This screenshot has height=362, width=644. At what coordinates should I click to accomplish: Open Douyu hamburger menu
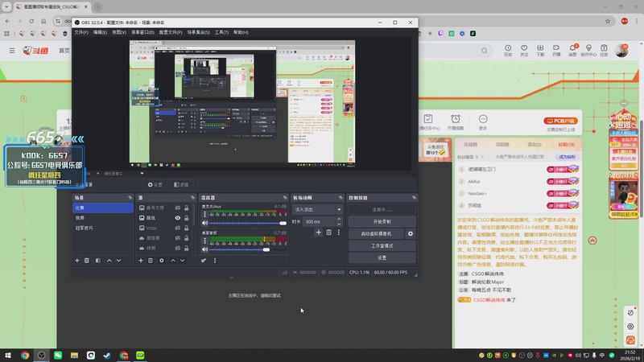(12, 51)
